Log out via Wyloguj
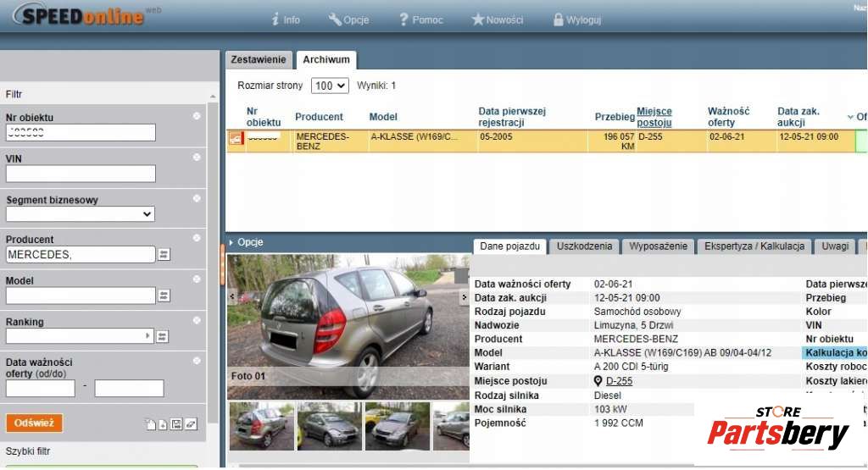 click(577, 20)
